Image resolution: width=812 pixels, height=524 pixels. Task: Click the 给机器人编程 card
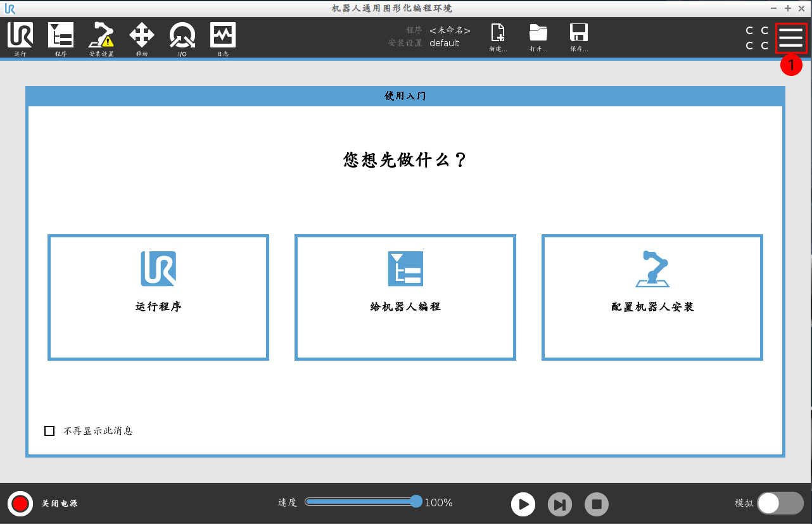coord(405,297)
